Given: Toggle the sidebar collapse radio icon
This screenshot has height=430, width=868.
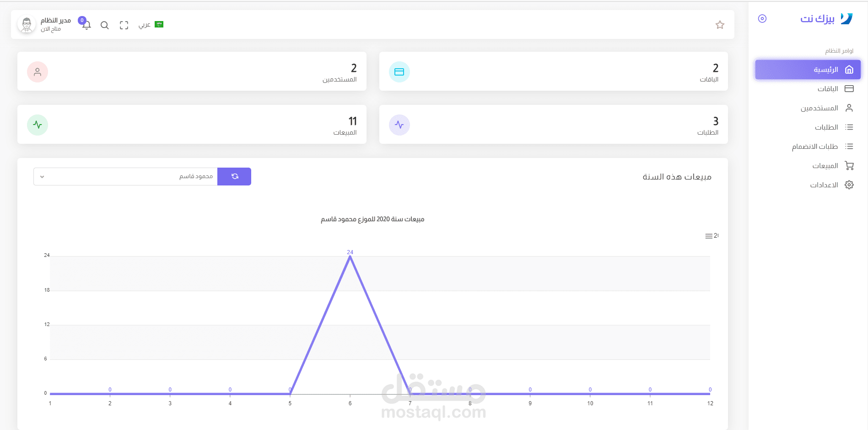Looking at the screenshot, I should [x=762, y=19].
